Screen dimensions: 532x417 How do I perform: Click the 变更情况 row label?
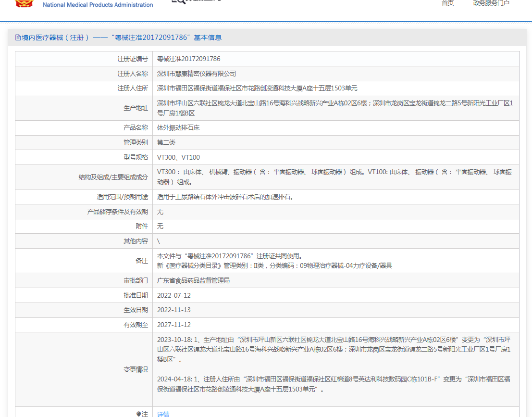[136, 369]
